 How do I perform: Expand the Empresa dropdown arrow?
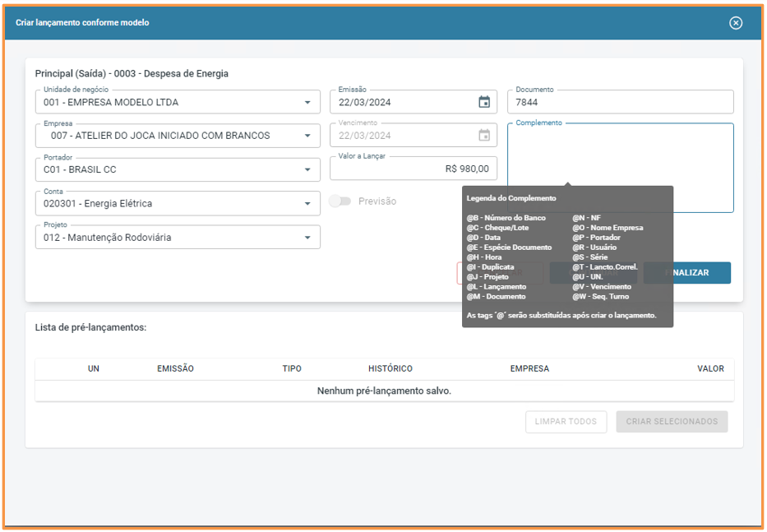pyautogui.click(x=307, y=136)
